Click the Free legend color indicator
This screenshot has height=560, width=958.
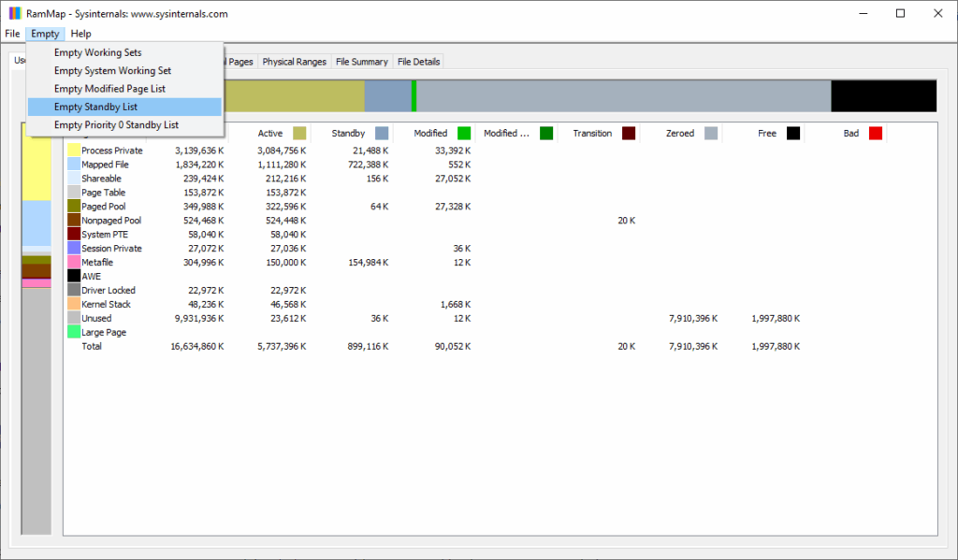[794, 133]
